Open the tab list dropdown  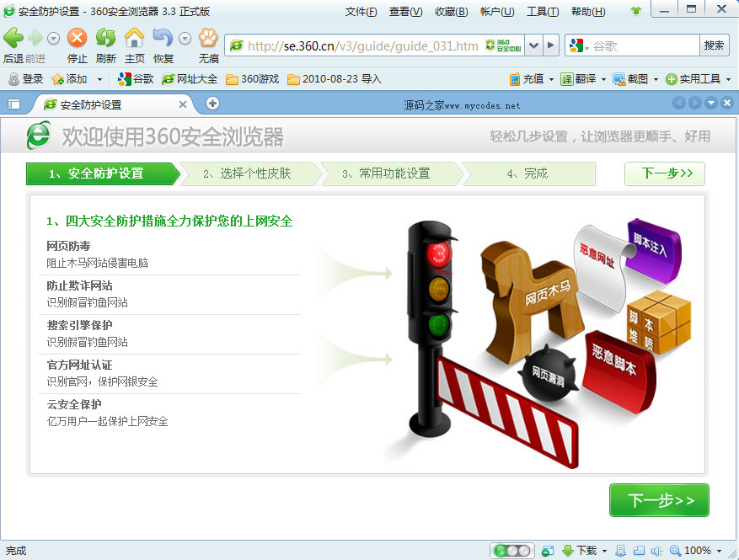coord(711,103)
